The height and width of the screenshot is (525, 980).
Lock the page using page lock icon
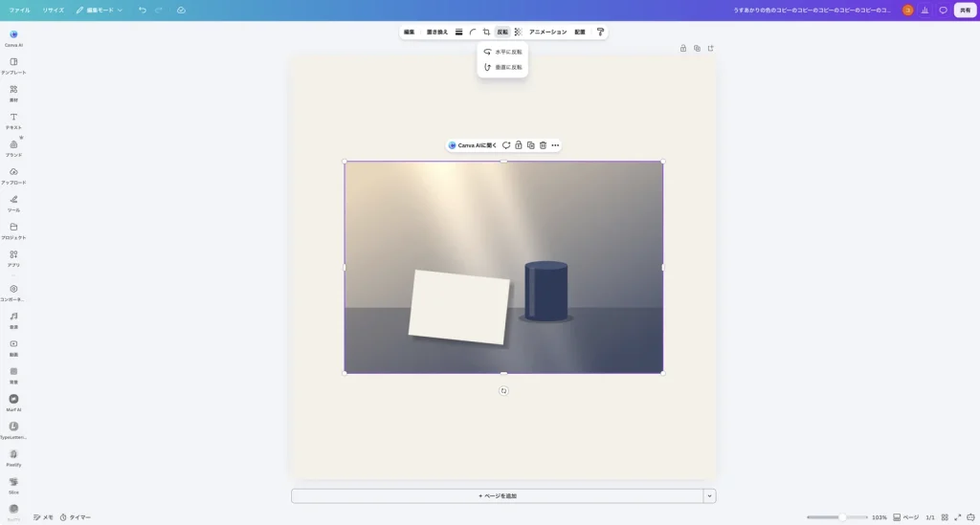pos(683,48)
